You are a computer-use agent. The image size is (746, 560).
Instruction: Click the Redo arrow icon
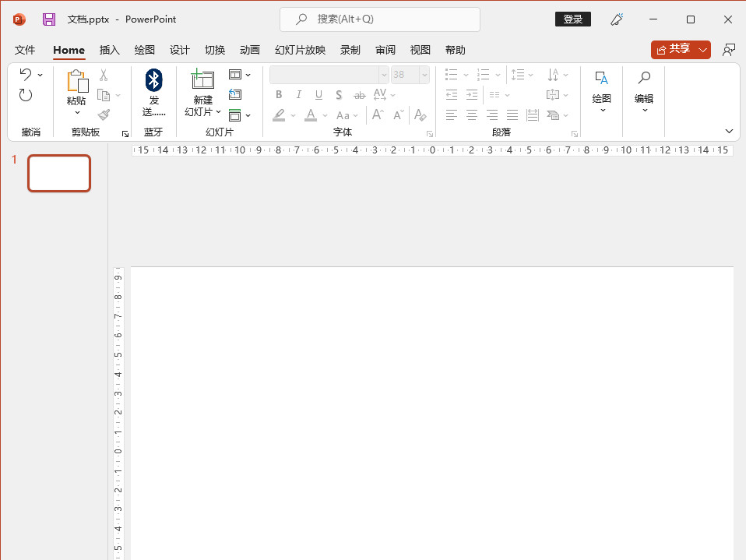tap(26, 95)
